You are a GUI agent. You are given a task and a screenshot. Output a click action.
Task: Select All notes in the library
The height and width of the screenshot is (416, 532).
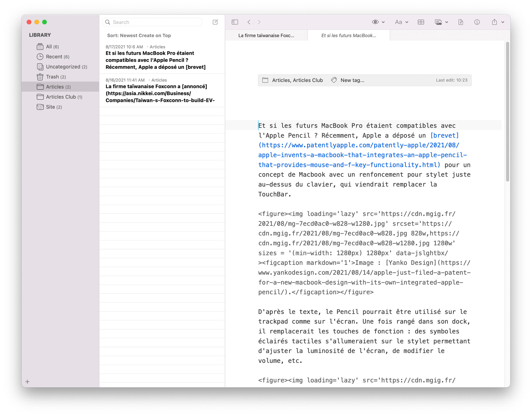(x=60, y=46)
